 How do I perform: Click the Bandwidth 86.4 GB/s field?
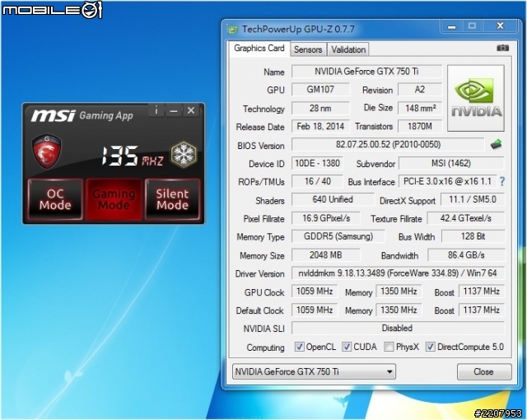click(466, 255)
